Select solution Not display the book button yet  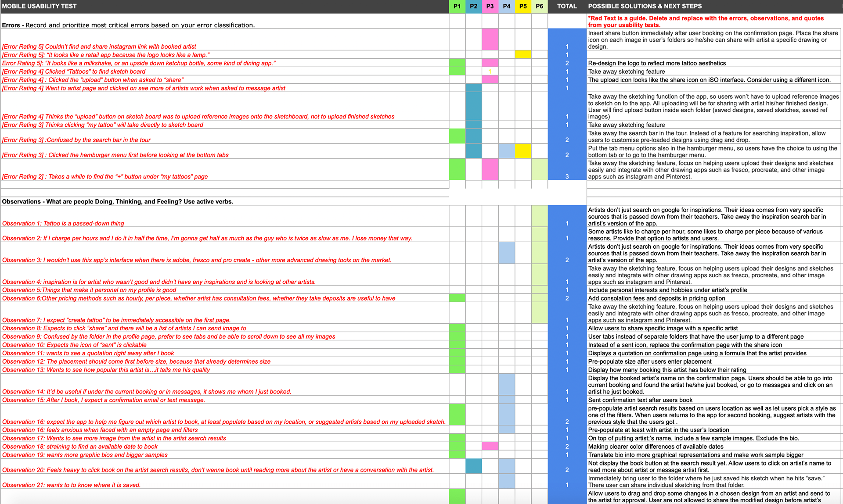(714, 466)
